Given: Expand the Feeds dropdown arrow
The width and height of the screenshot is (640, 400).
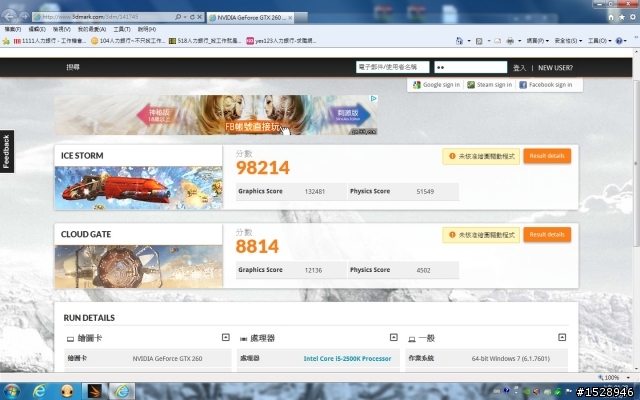Looking at the screenshot, I should 489,41.
